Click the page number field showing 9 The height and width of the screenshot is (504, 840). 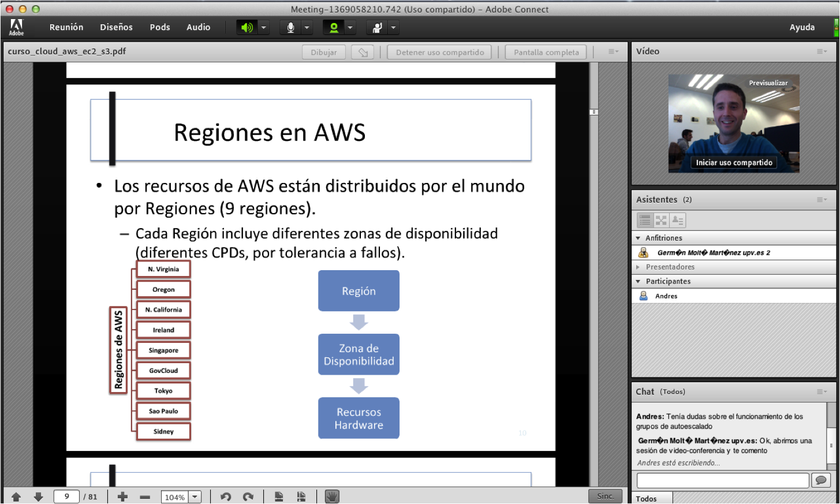point(66,496)
